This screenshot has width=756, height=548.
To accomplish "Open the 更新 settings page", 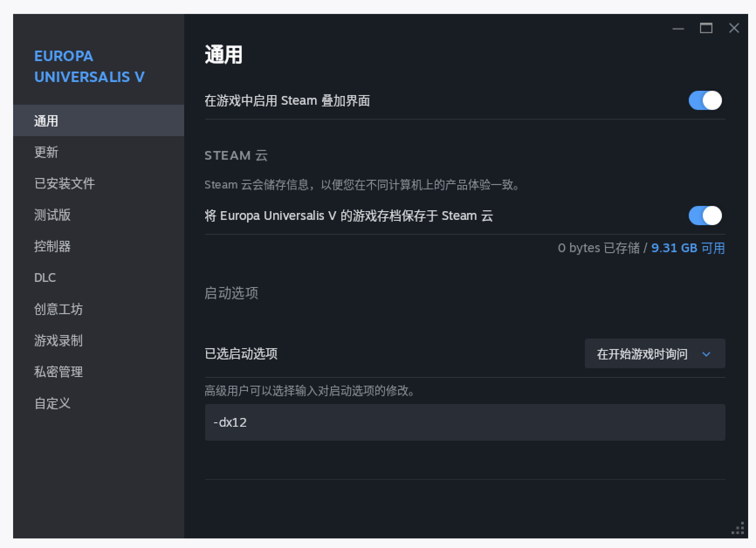I will coord(46,152).
